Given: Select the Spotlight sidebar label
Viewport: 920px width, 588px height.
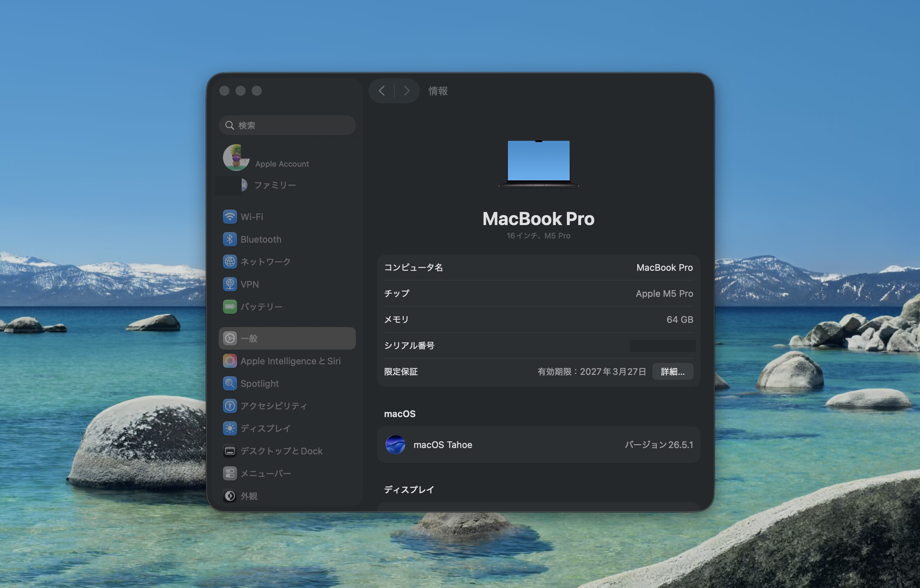Looking at the screenshot, I should [x=260, y=384].
